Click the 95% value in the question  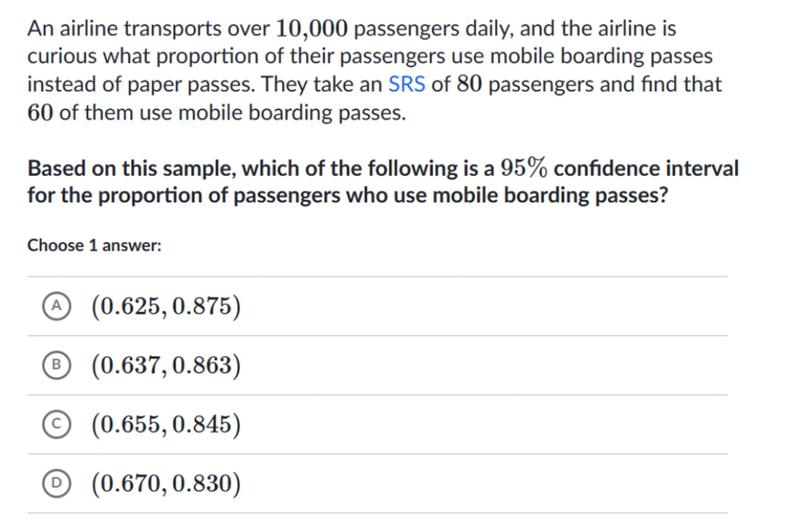pyautogui.click(x=524, y=168)
